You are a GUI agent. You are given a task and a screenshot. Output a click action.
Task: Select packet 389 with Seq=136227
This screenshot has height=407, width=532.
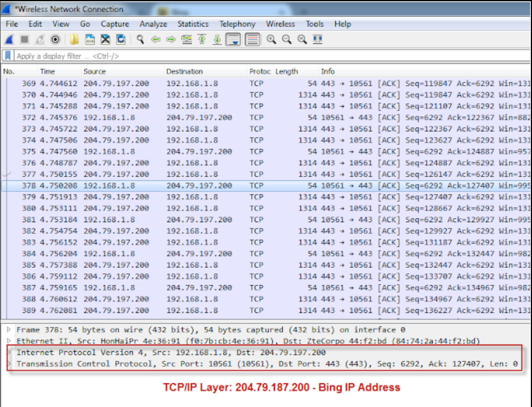(x=266, y=310)
